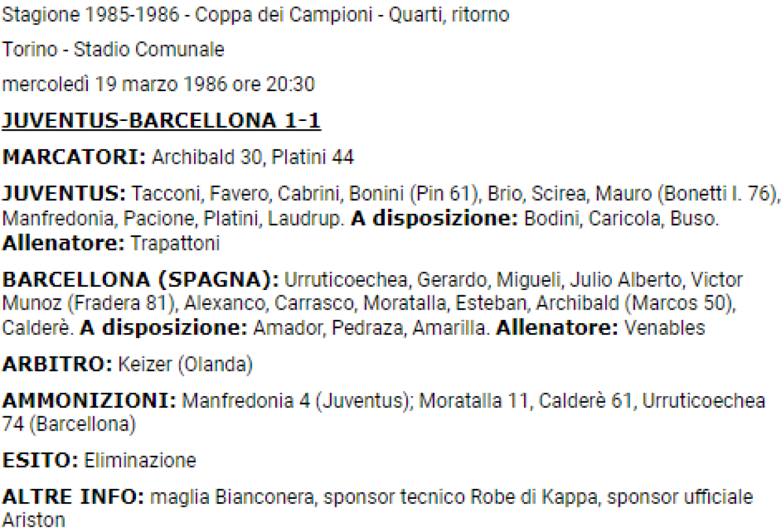Click Barcelona coach name Venables
The image size is (781, 532).
point(664,328)
